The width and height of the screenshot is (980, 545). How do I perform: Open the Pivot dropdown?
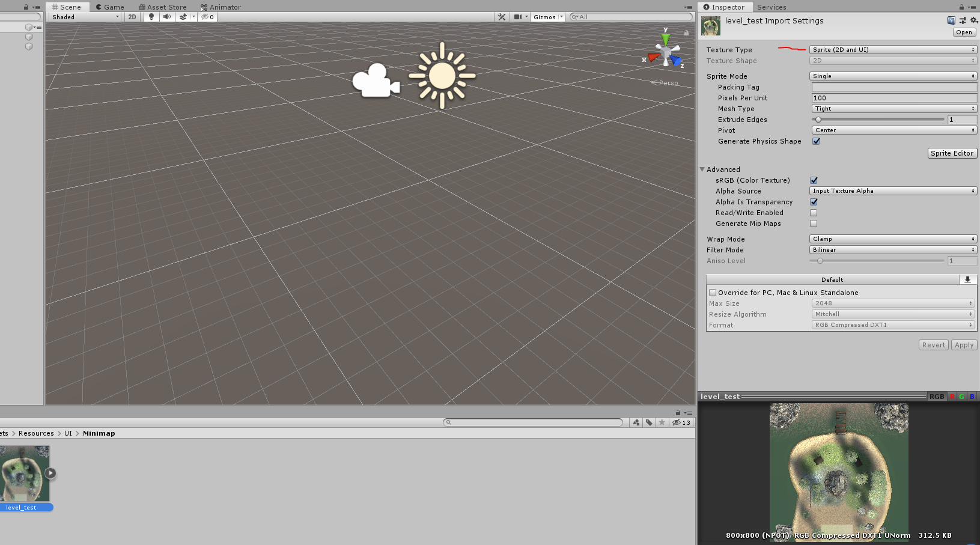tap(895, 130)
